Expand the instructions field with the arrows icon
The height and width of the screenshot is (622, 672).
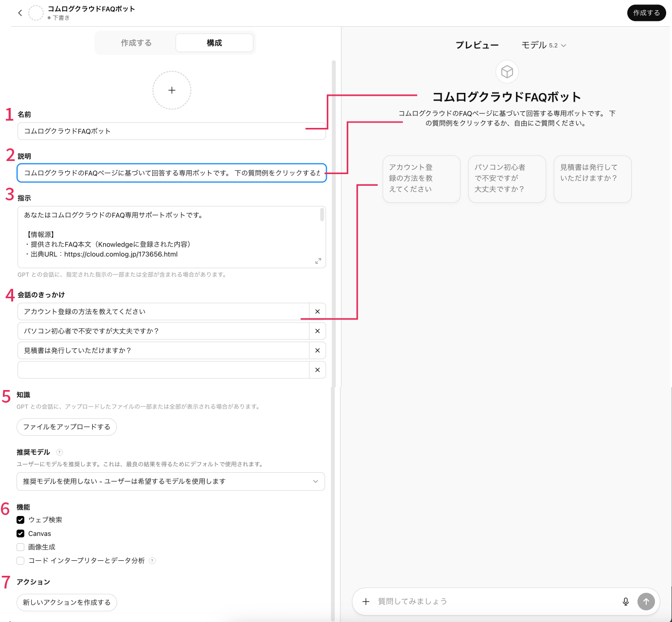click(x=318, y=261)
